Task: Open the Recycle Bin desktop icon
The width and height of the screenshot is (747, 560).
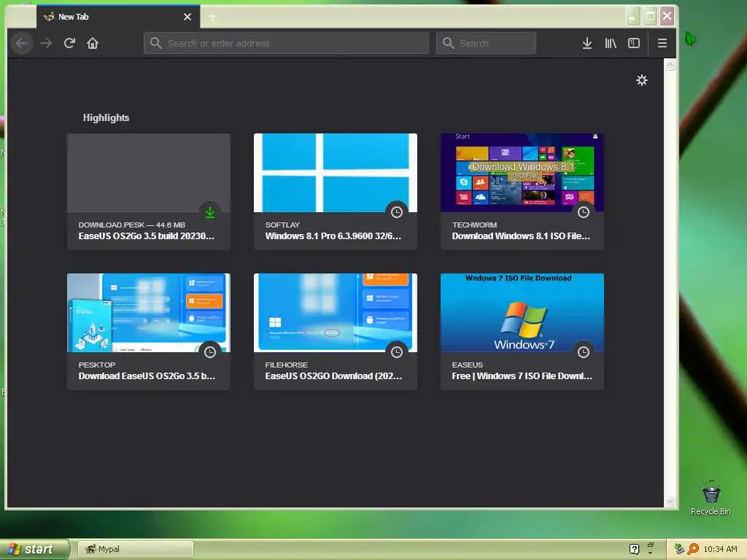Action: coord(711,497)
